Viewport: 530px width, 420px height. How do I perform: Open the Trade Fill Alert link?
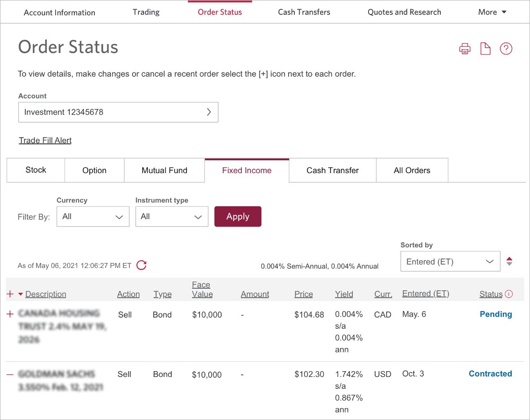tap(45, 140)
